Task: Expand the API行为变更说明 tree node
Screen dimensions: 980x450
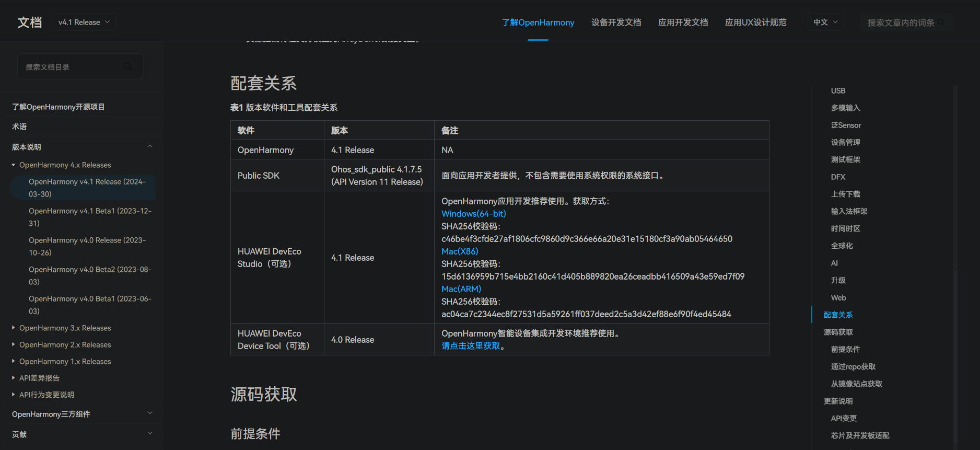Action: point(14,395)
